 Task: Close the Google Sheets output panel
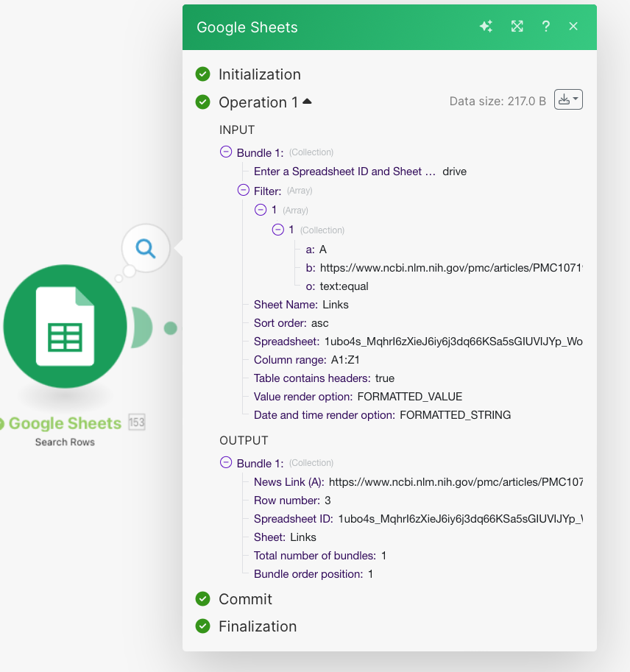tap(573, 26)
